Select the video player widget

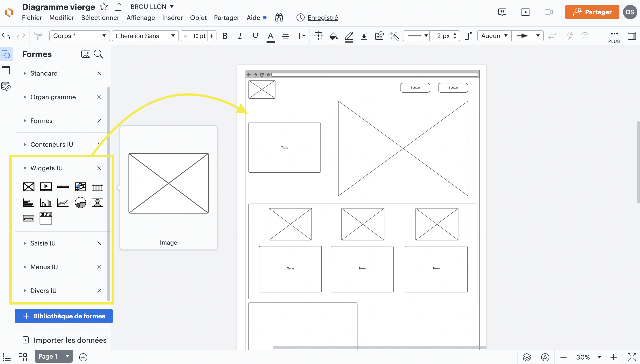(46, 187)
